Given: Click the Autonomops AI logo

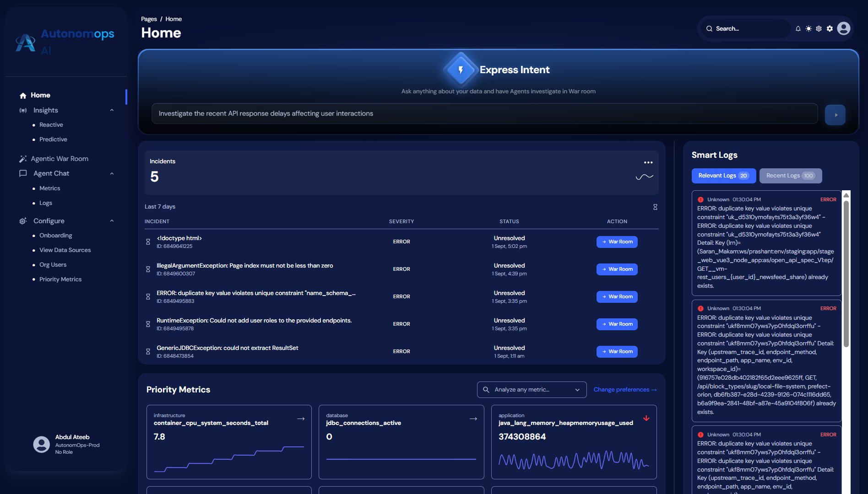Looking at the screenshot, I should 65,42.
